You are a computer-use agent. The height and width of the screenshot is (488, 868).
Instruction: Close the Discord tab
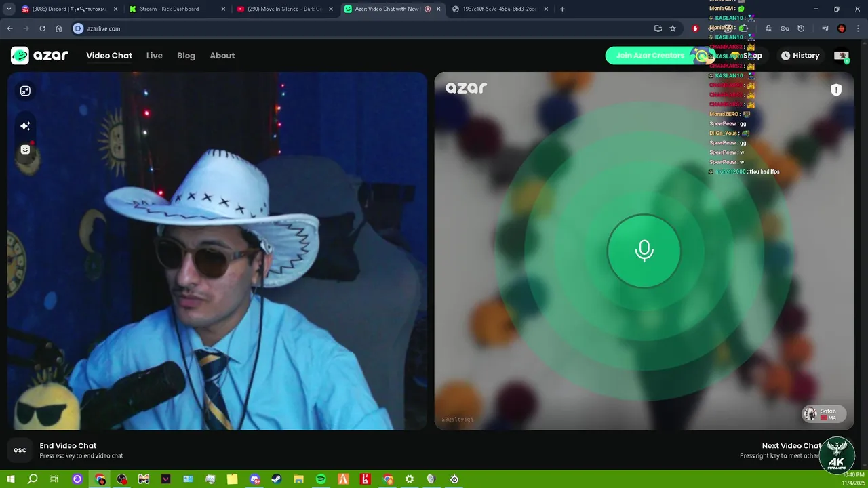115,9
